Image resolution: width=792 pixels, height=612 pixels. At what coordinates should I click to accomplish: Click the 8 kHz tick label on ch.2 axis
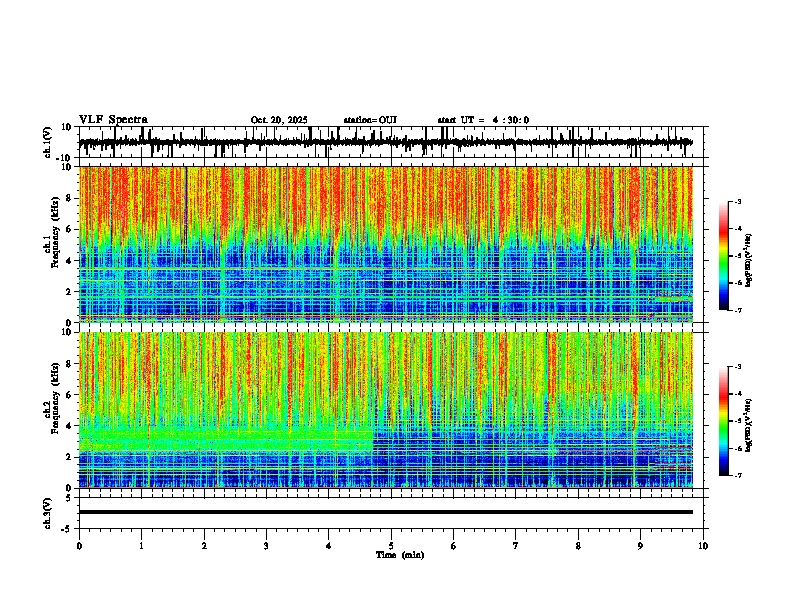point(70,364)
